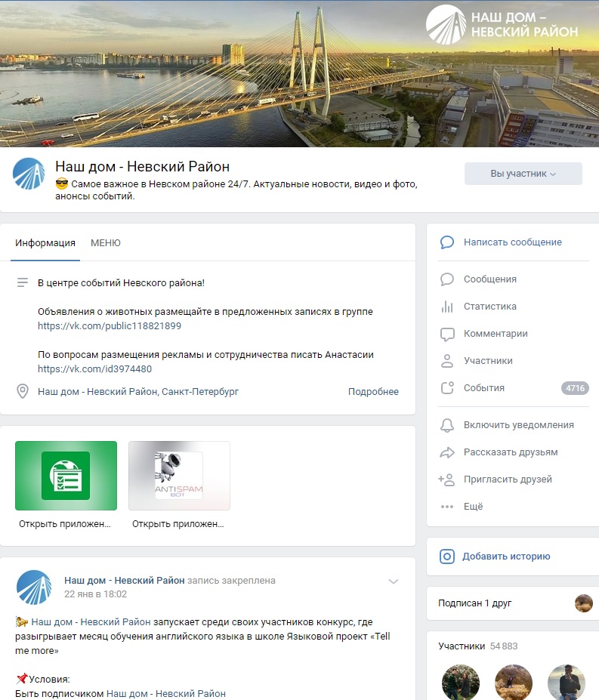Click the sunglasses emoji in group status
Screen dimensions: 599x700
pyautogui.click(x=62, y=184)
